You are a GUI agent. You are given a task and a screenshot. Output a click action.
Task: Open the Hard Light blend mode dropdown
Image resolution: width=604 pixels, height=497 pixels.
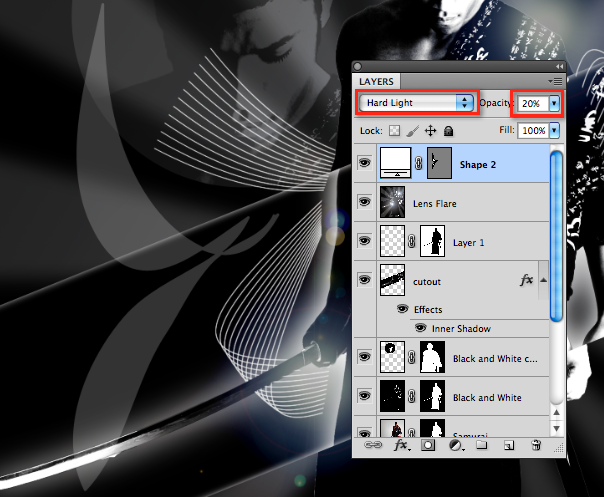(416, 103)
